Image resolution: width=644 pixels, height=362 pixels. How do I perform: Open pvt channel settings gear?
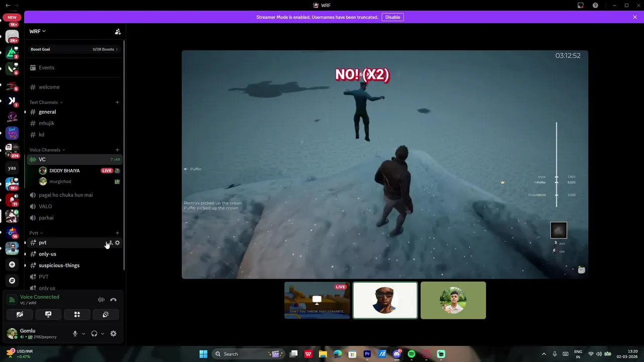pos(117,243)
